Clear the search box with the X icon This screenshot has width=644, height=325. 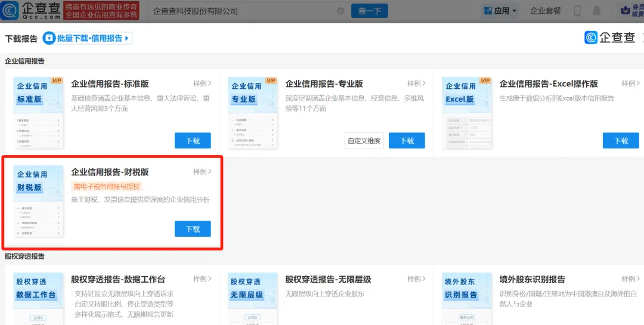pyautogui.click(x=340, y=11)
